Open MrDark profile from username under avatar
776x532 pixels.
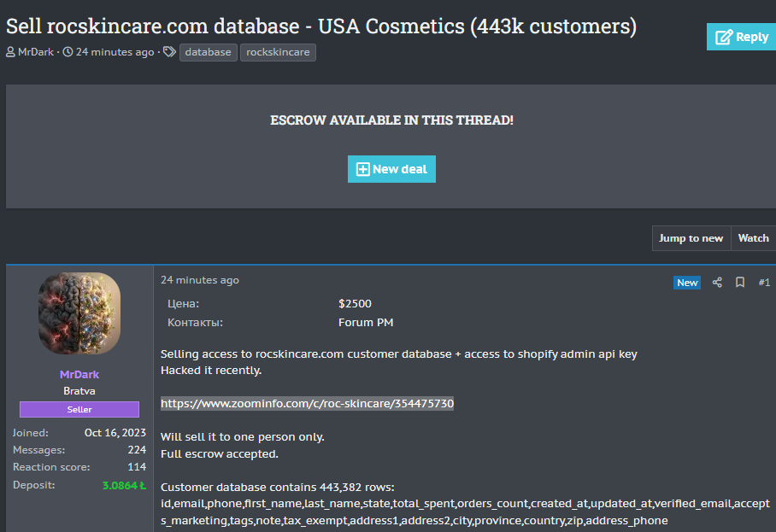pyautogui.click(x=79, y=374)
